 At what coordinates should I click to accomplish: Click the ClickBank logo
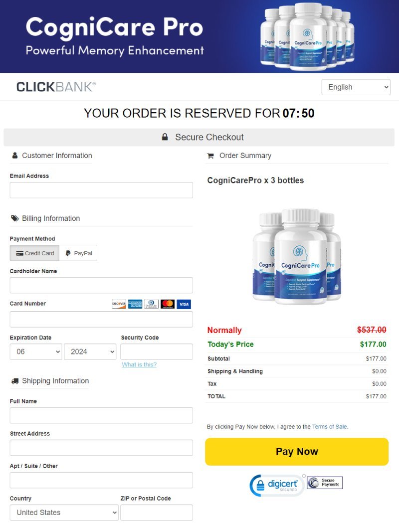[56, 87]
